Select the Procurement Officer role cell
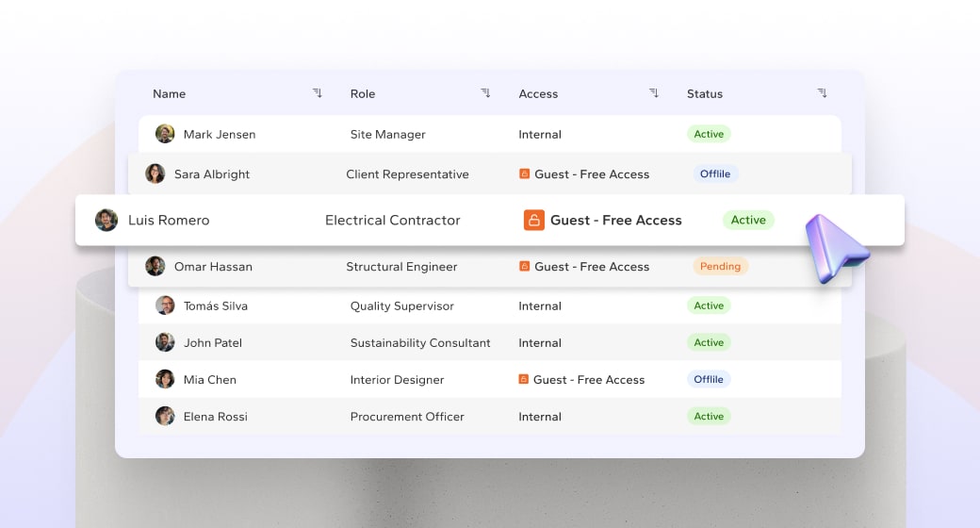The height and width of the screenshot is (528, 980). (x=407, y=417)
